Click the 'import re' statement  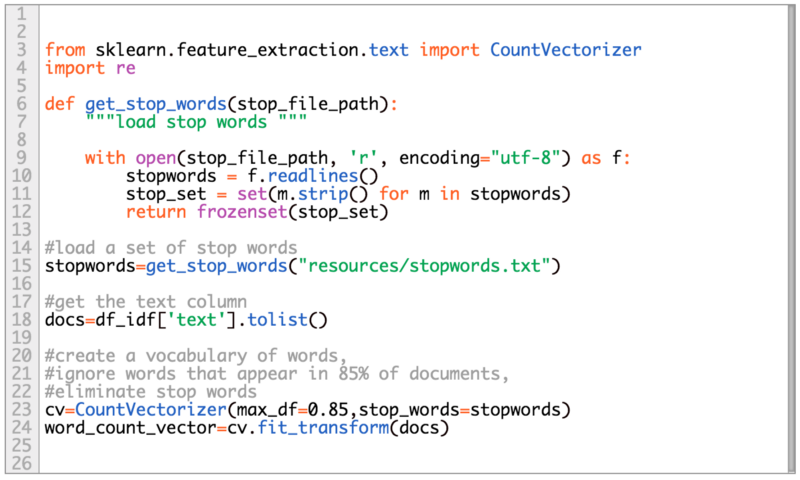pos(90,68)
